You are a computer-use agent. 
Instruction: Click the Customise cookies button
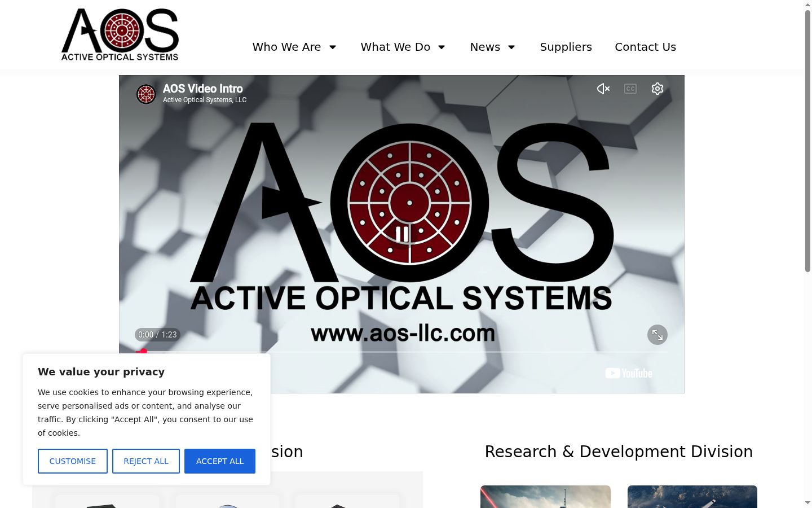[73, 461]
